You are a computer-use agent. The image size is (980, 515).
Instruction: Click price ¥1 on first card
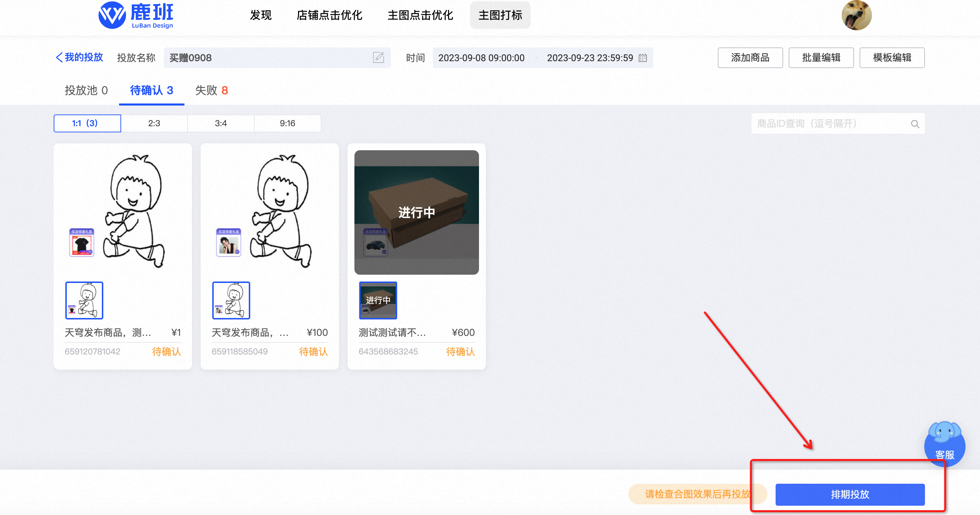coord(176,332)
